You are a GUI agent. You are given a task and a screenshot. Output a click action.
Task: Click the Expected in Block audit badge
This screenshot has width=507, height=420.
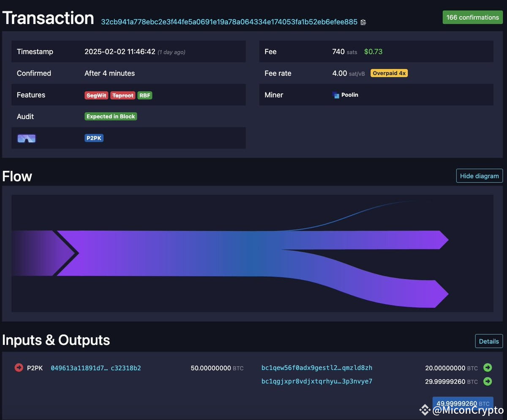coord(111,117)
